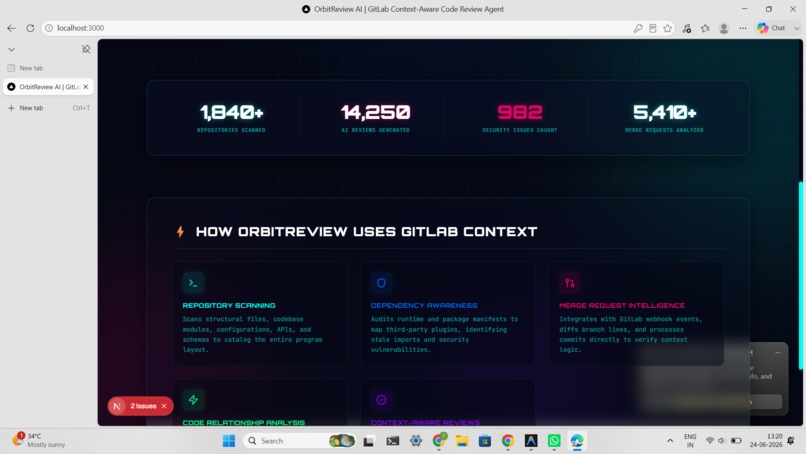Click the Dependency Awareness shield icon
This screenshot has height=454, width=806.
[381, 283]
